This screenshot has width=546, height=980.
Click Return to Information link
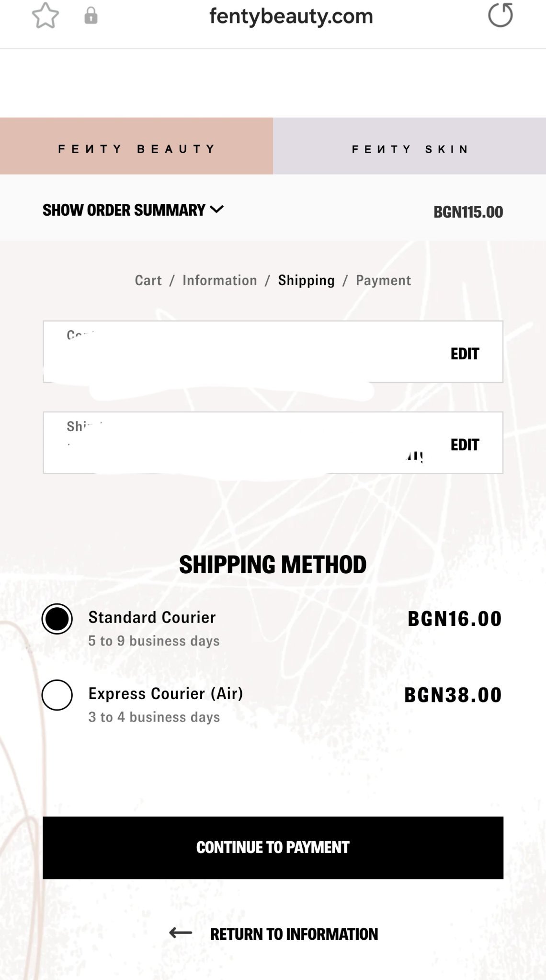(x=294, y=934)
